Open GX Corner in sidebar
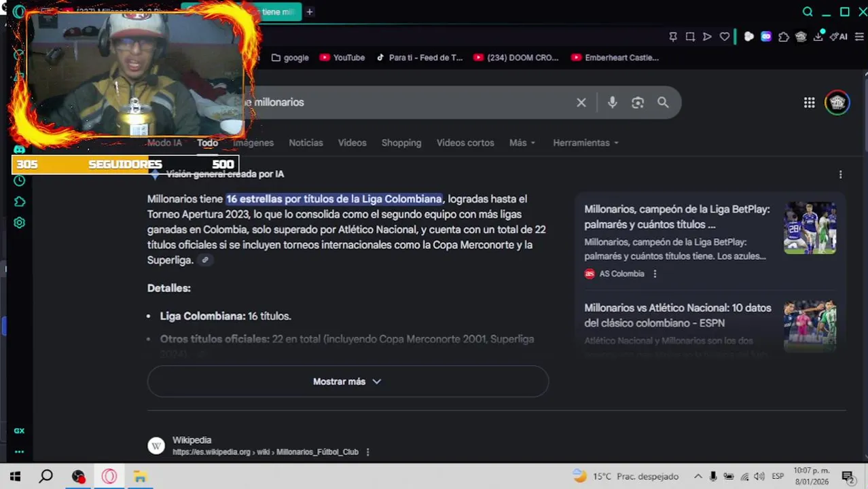The image size is (868, 489). (x=19, y=431)
